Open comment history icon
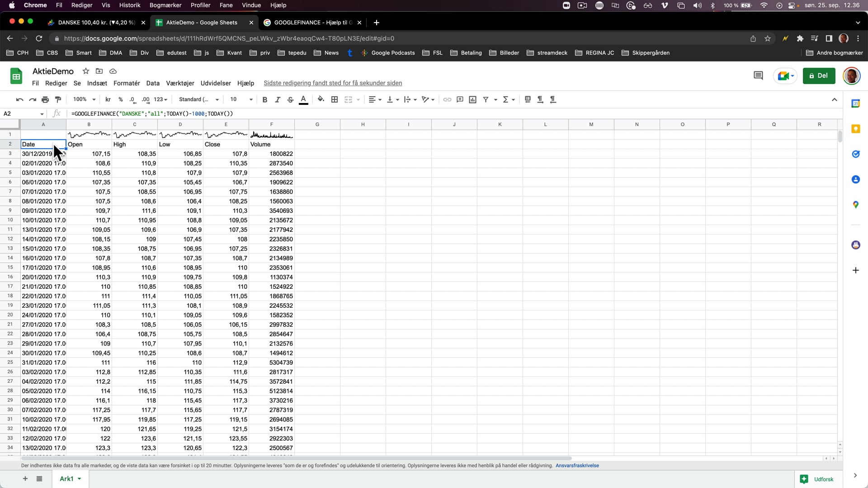Screen dimensions: 868x488 pyautogui.click(x=758, y=75)
